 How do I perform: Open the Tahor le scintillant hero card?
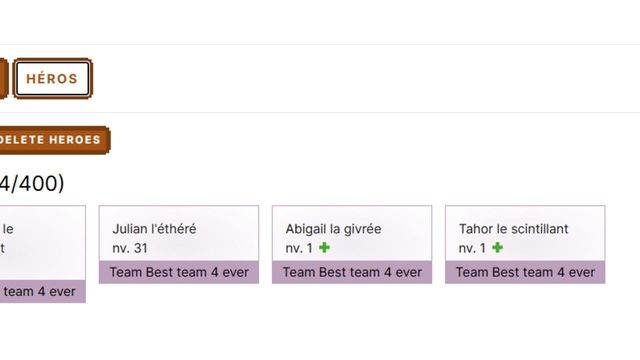[x=525, y=244]
